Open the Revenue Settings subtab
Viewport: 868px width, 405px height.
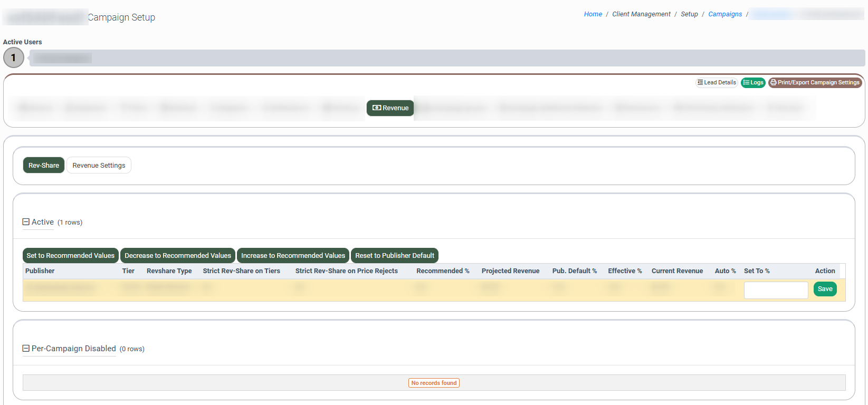99,166
